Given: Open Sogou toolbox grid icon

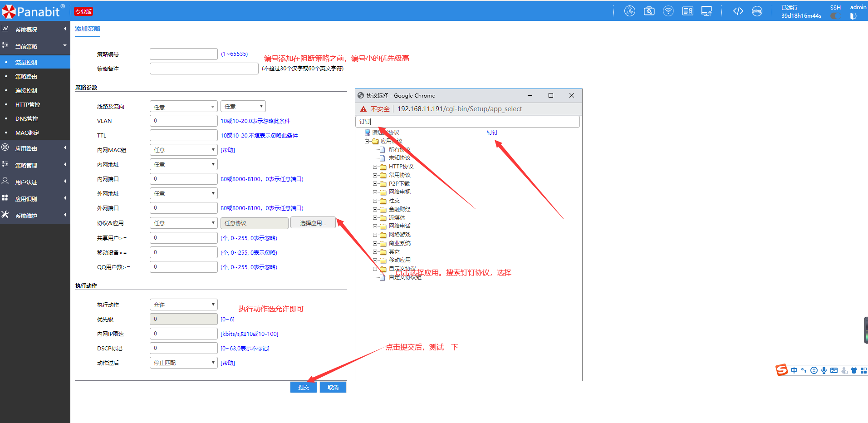Looking at the screenshot, I should [x=863, y=370].
